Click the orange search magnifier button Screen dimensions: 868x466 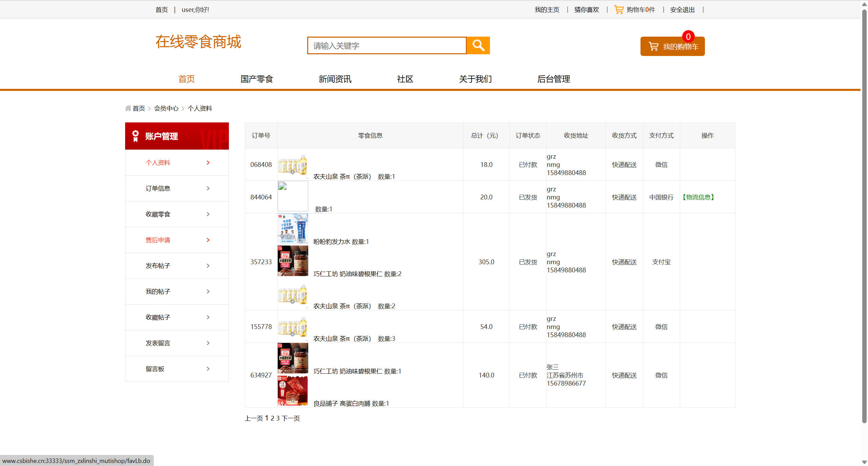point(478,45)
